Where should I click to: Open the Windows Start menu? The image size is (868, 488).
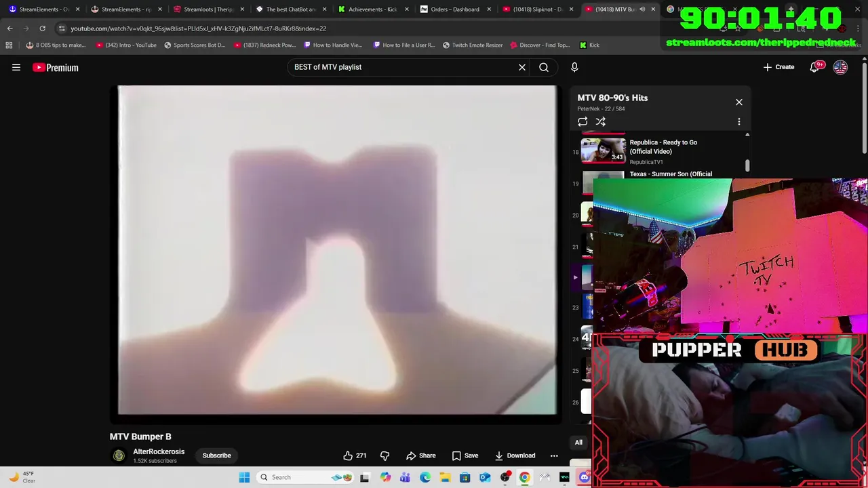(244, 477)
